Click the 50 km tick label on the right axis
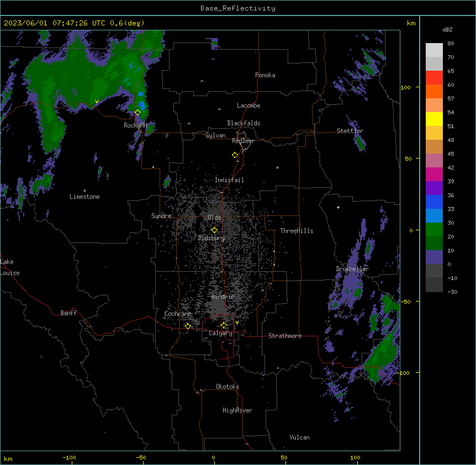This screenshot has height=465, width=476. click(408, 158)
